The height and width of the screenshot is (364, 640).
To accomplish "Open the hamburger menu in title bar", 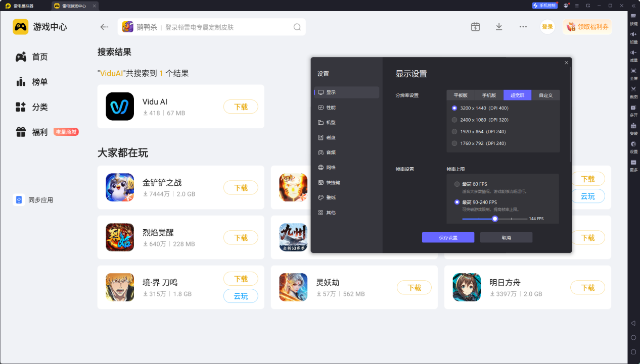I will tap(577, 6).
